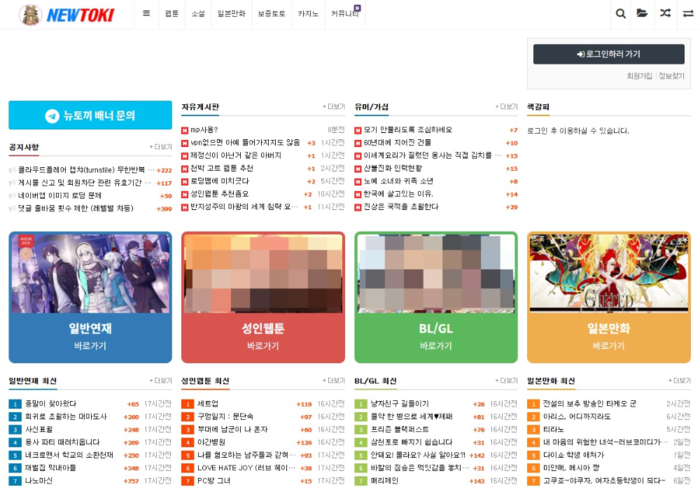
Task: Open series 프리즌 블랙버스트
Action: click(x=400, y=430)
